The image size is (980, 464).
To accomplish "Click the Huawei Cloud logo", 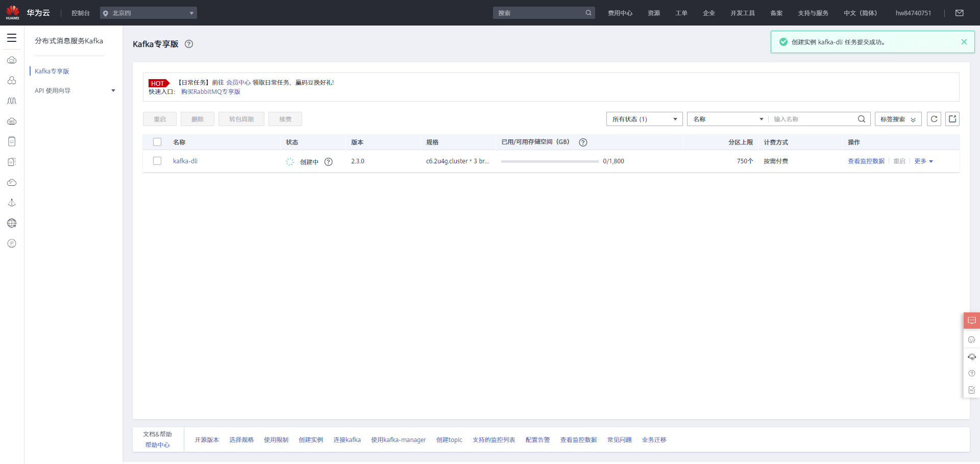I will pyautogui.click(x=28, y=13).
